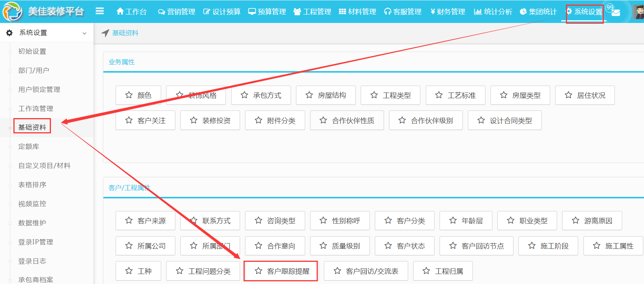Open the 施工阶段 button
This screenshot has height=284, width=644.
click(x=548, y=246)
